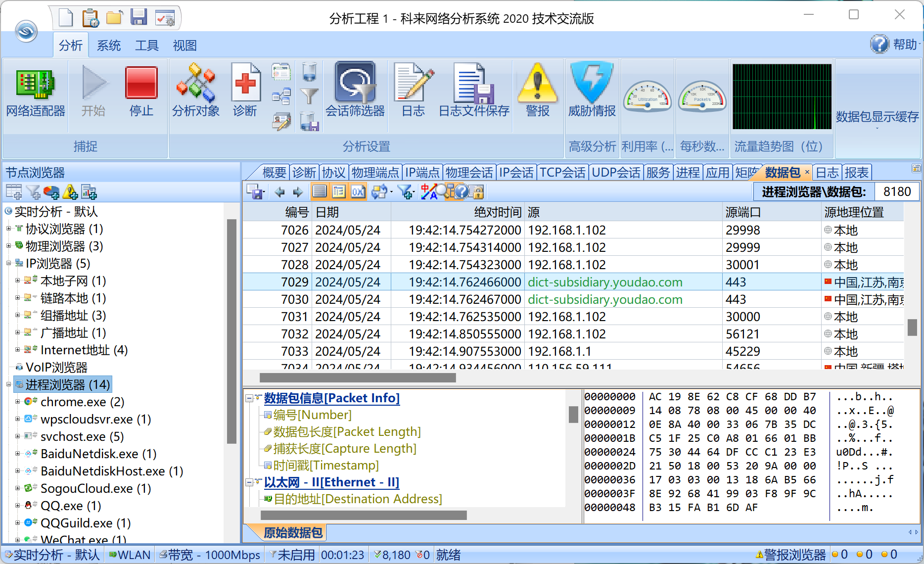
Task: Expand the 物理浏览器 (3) tree node
Action: (x=8, y=246)
